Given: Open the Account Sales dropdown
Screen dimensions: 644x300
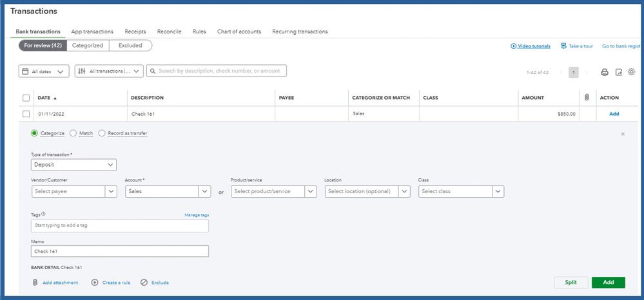Looking at the screenshot, I should point(168,192).
